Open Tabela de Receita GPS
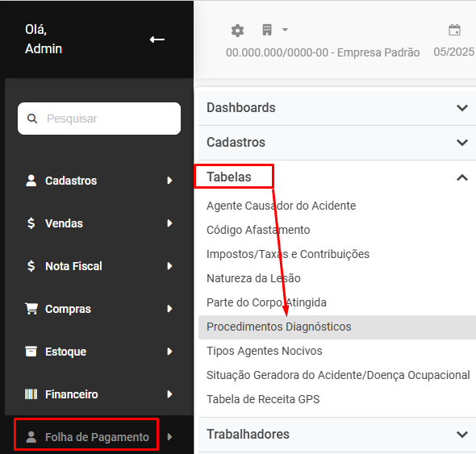The width and height of the screenshot is (476, 454). click(263, 399)
